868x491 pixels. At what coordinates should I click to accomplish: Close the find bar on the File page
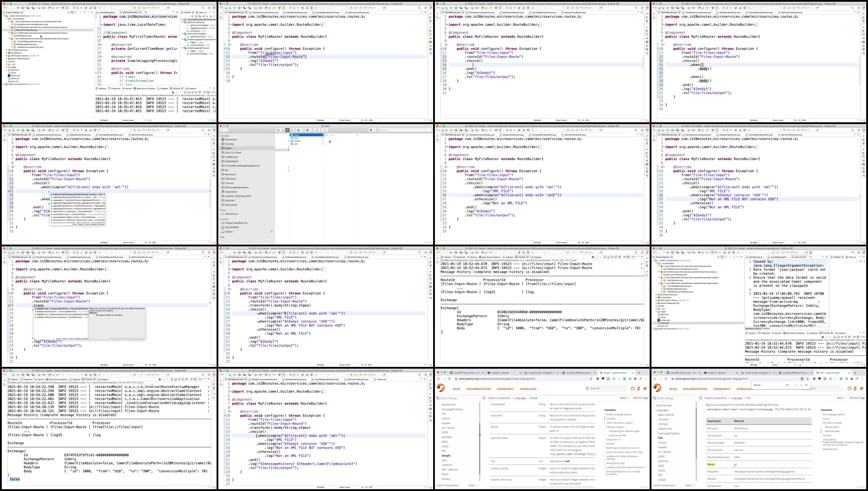point(806,385)
